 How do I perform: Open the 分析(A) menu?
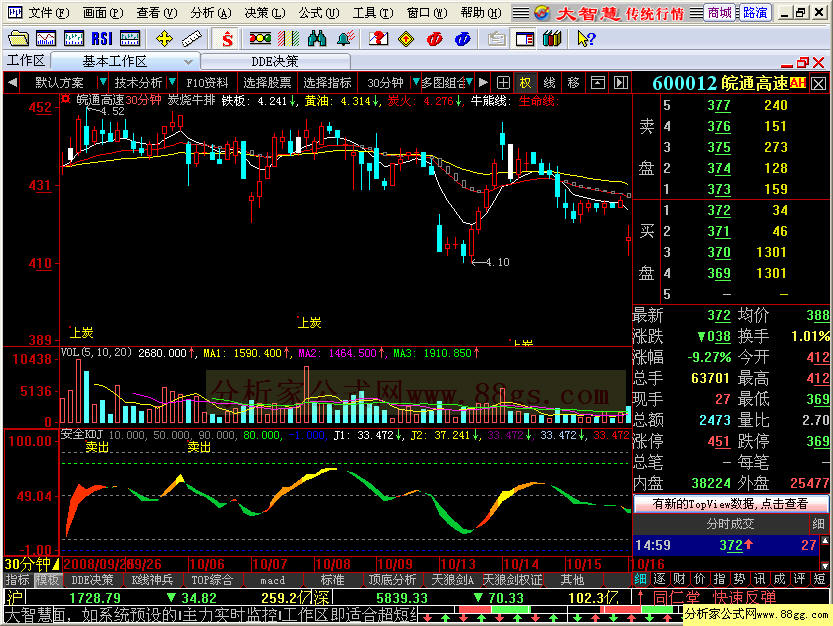211,12
